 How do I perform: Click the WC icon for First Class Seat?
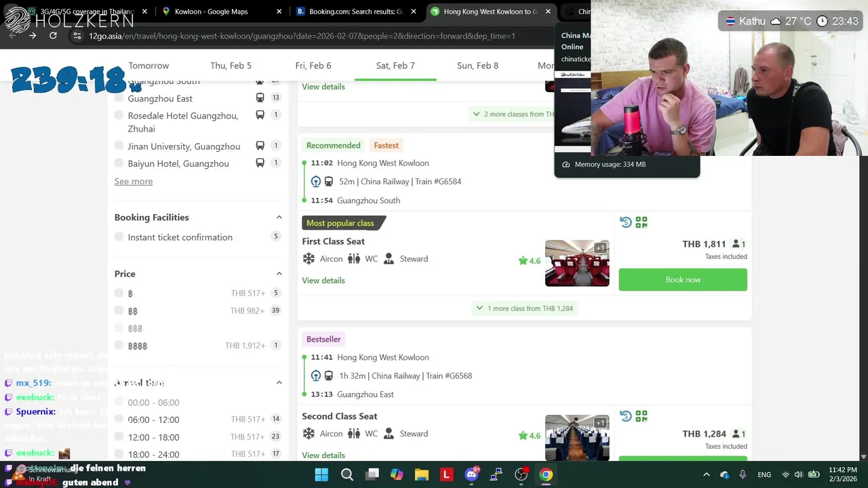point(354,259)
